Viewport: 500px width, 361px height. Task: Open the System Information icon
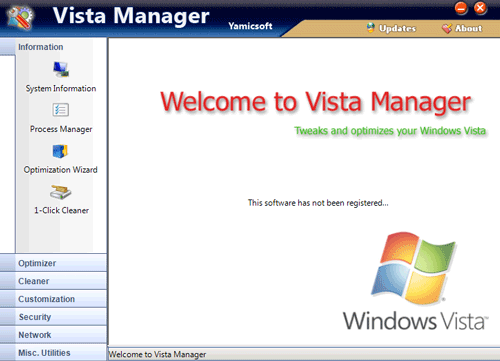tap(61, 69)
